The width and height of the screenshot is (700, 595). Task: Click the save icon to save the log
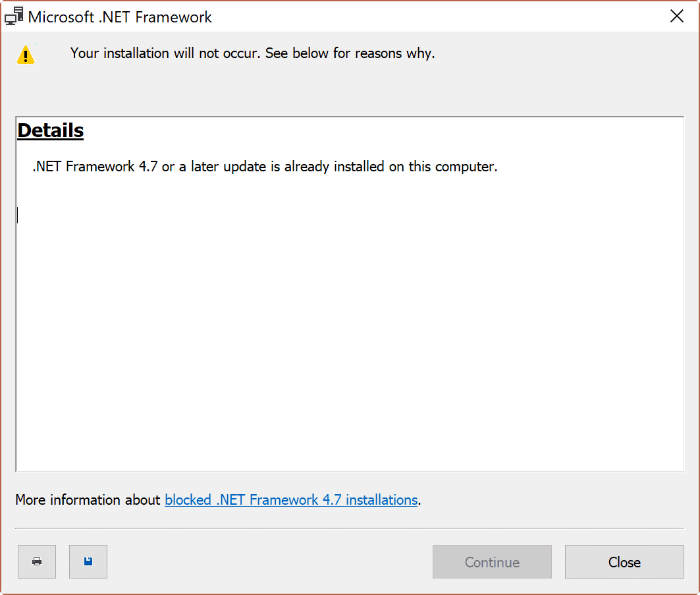[x=88, y=561]
